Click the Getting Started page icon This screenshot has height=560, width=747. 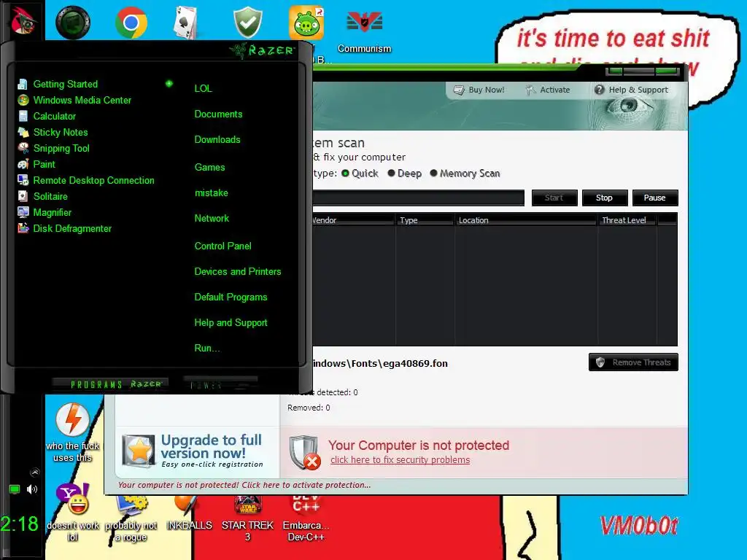point(23,85)
